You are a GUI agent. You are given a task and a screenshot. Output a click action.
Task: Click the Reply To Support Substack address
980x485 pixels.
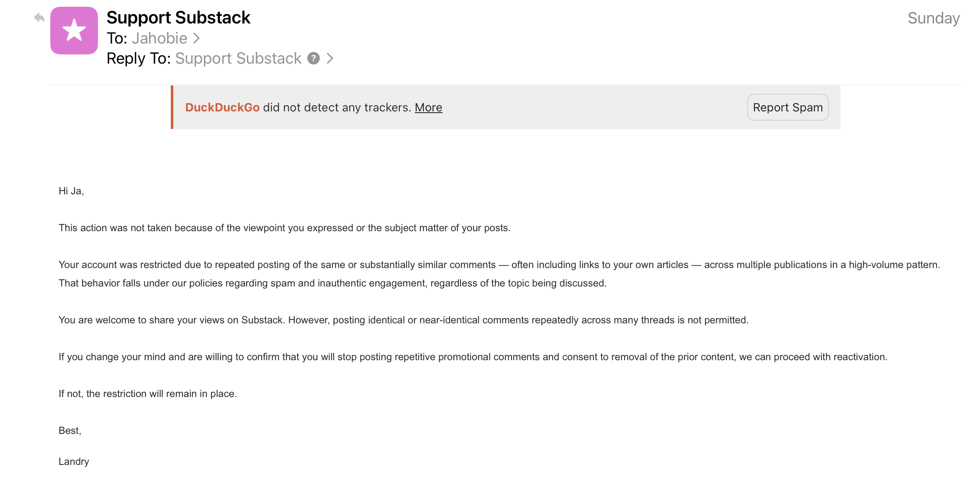pos(238,58)
